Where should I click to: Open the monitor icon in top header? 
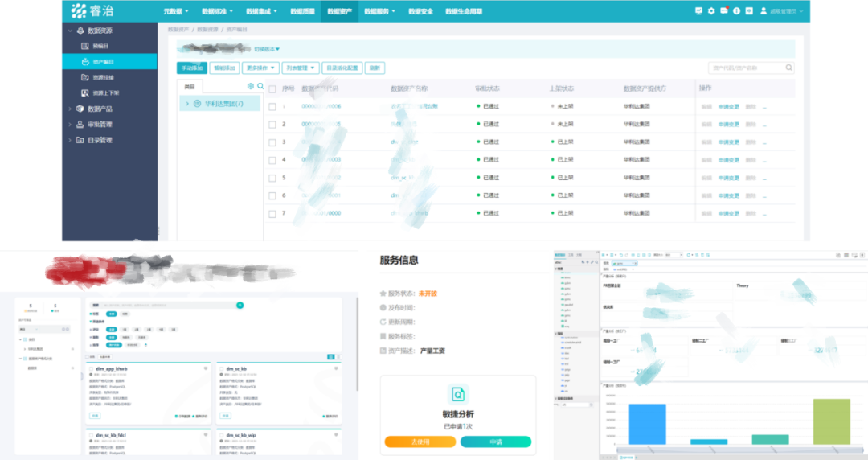coord(698,11)
